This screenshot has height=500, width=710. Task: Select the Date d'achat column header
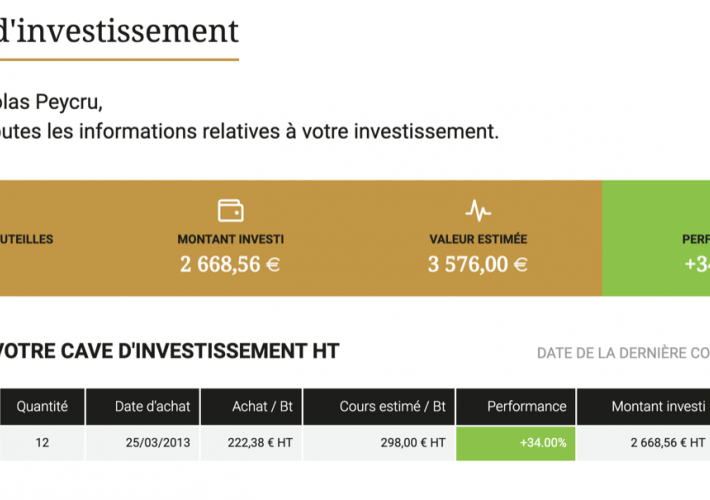point(143,406)
